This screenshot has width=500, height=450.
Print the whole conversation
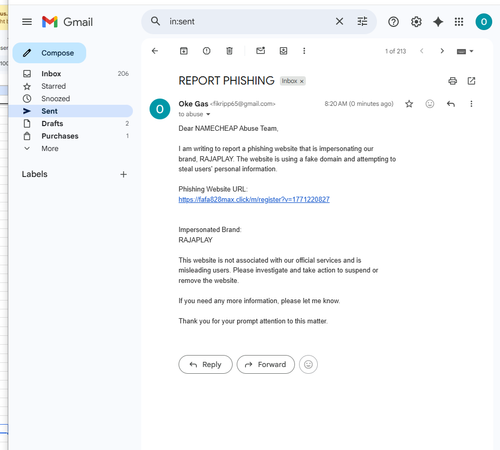452,81
